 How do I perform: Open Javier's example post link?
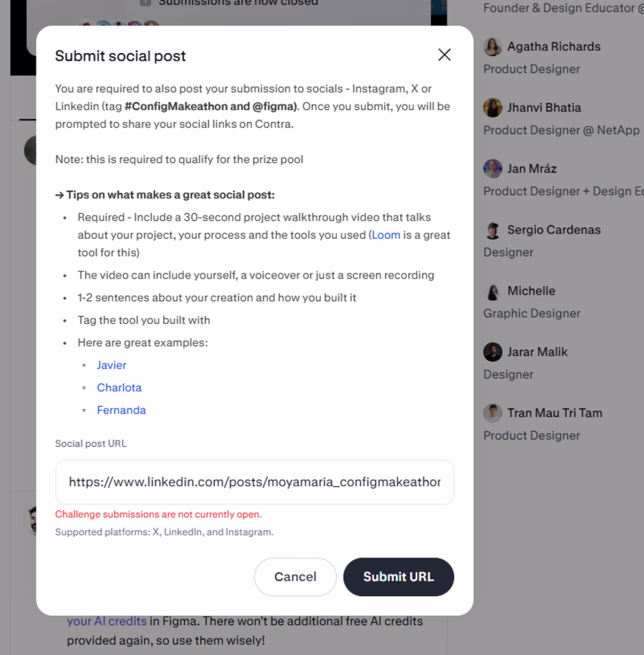(x=111, y=365)
